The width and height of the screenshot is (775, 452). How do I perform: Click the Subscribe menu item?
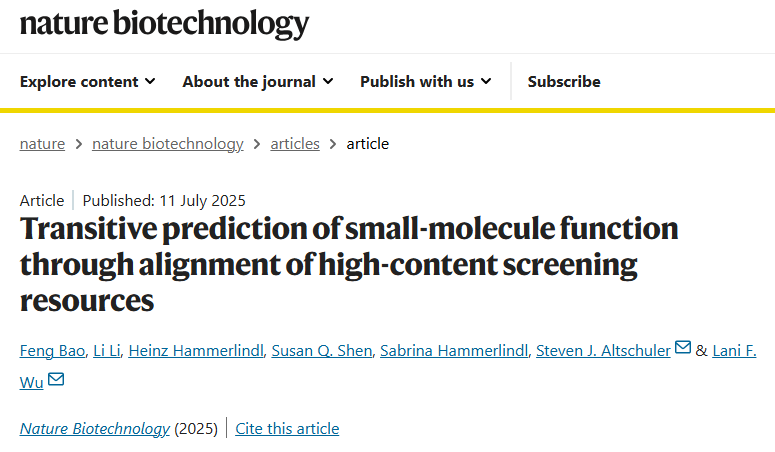click(564, 82)
